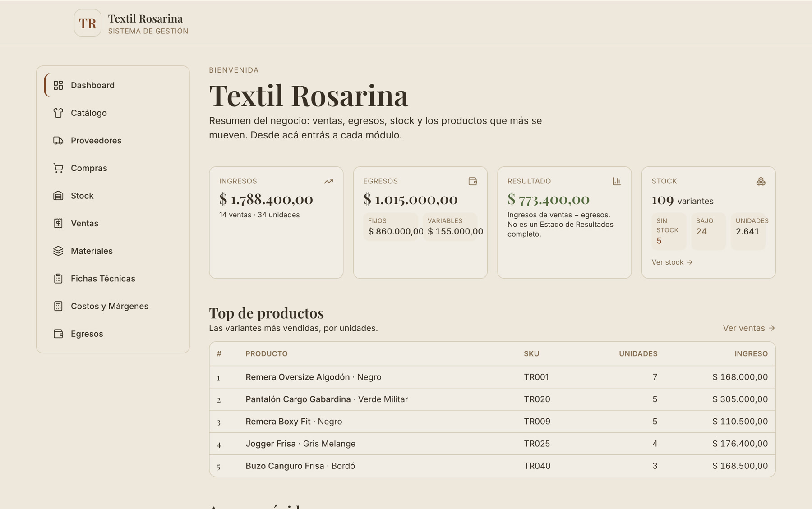The height and width of the screenshot is (509, 812).
Task: Click SKU cell TR001
Action: coord(536,377)
